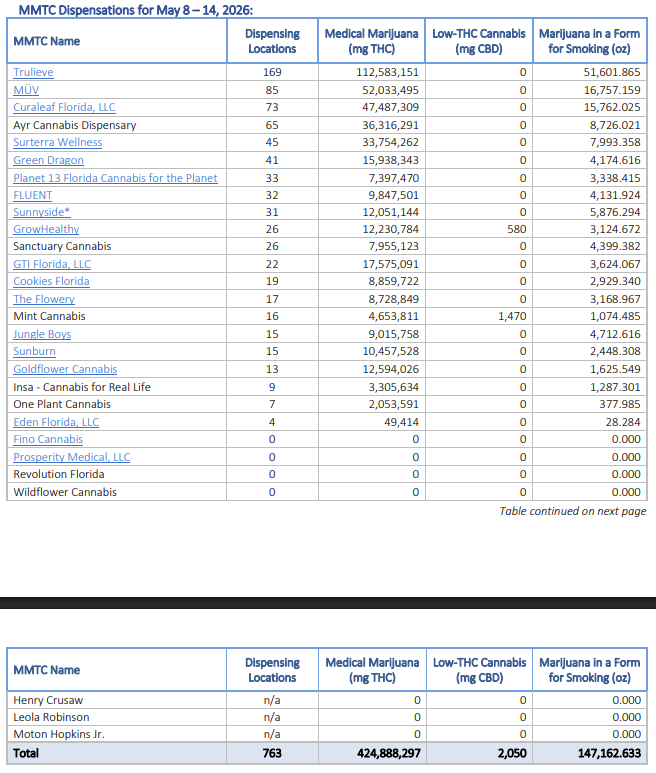Viewport: 656px width, 773px height.
Task: Click the Cookies Florida link
Action: coord(51,281)
